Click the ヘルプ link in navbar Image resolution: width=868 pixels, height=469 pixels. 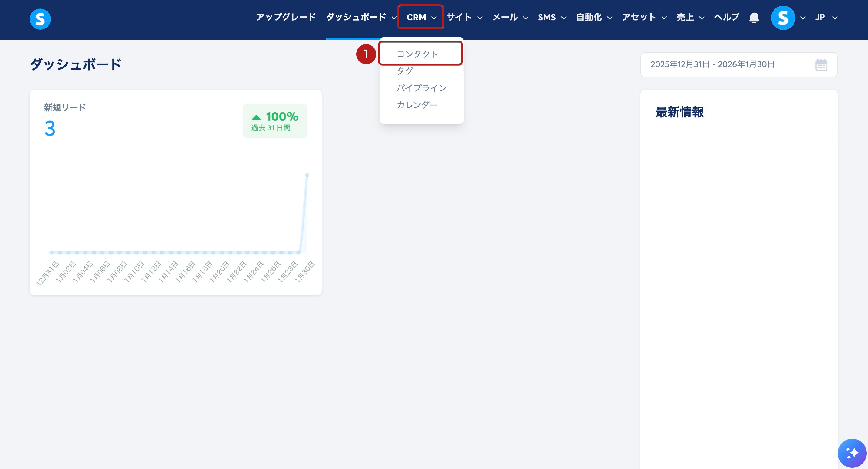click(x=726, y=18)
